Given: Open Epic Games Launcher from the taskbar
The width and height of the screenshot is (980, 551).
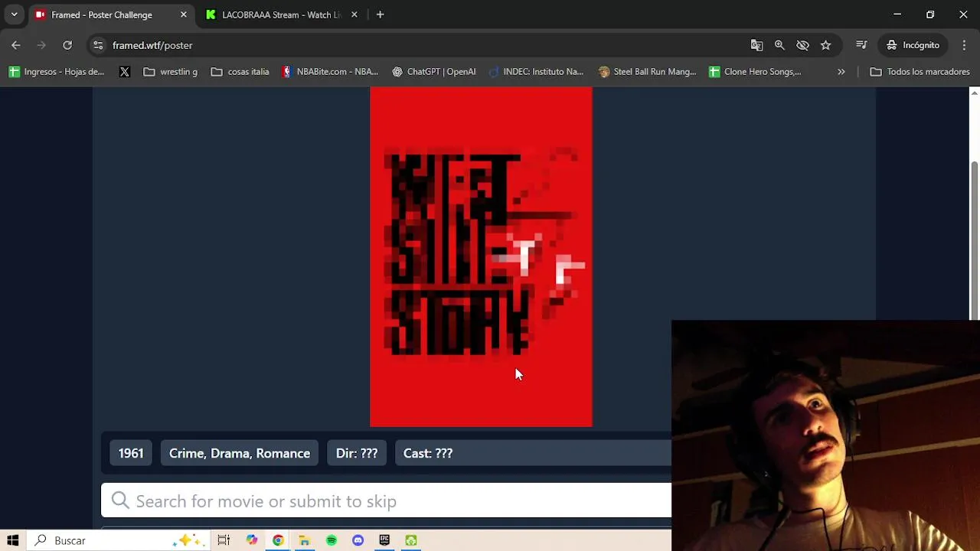Looking at the screenshot, I should pos(384,540).
